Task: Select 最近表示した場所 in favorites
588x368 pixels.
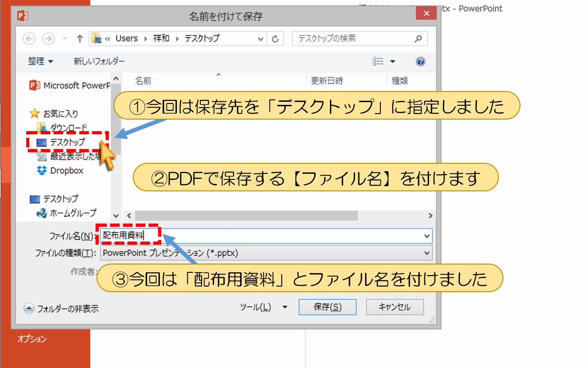Action: tap(69, 156)
